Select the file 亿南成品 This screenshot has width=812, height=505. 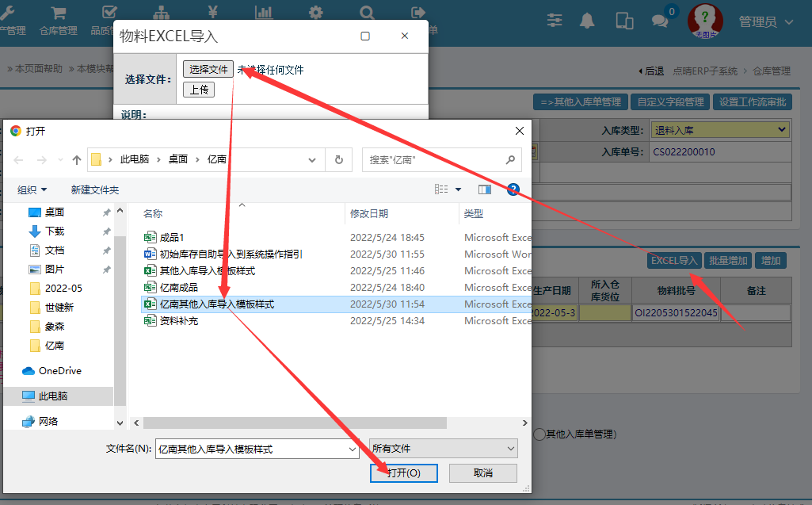[179, 288]
